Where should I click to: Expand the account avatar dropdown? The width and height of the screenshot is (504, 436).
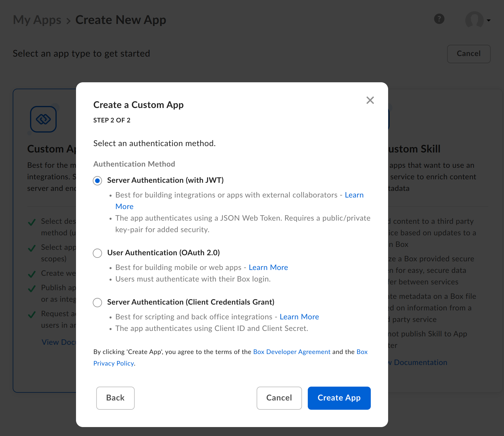489,21
